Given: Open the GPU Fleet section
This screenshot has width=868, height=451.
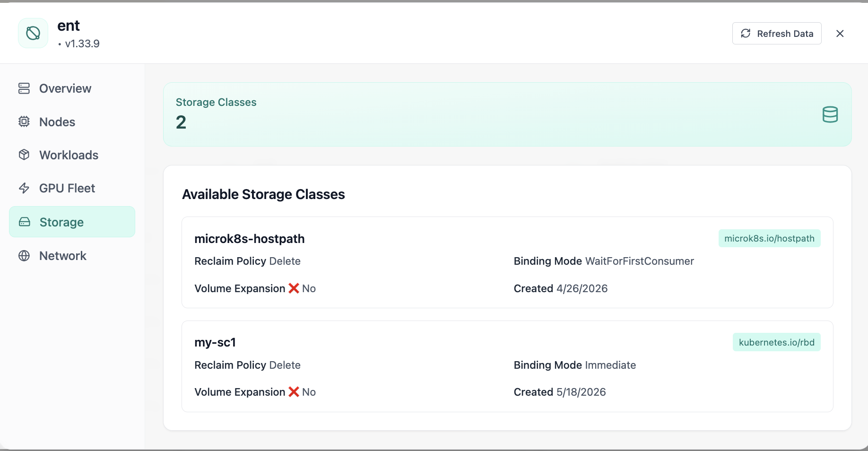Looking at the screenshot, I should (72, 188).
